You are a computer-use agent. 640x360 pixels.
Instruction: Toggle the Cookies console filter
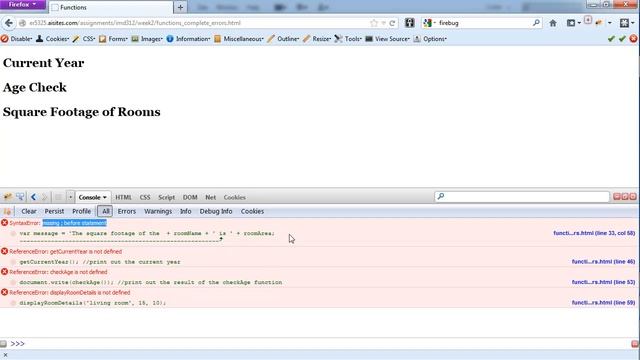click(252, 211)
